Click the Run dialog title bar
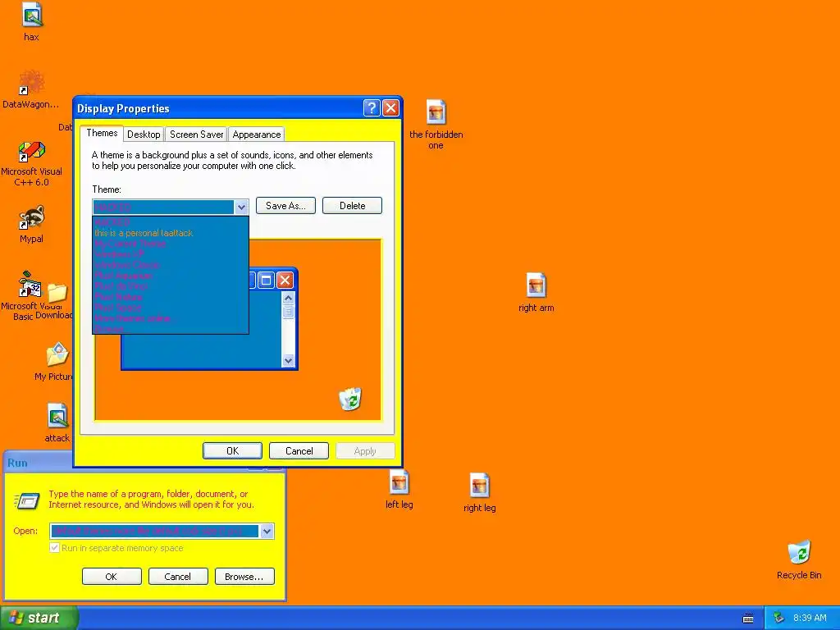Viewport: 840px width, 630px height. point(39,463)
